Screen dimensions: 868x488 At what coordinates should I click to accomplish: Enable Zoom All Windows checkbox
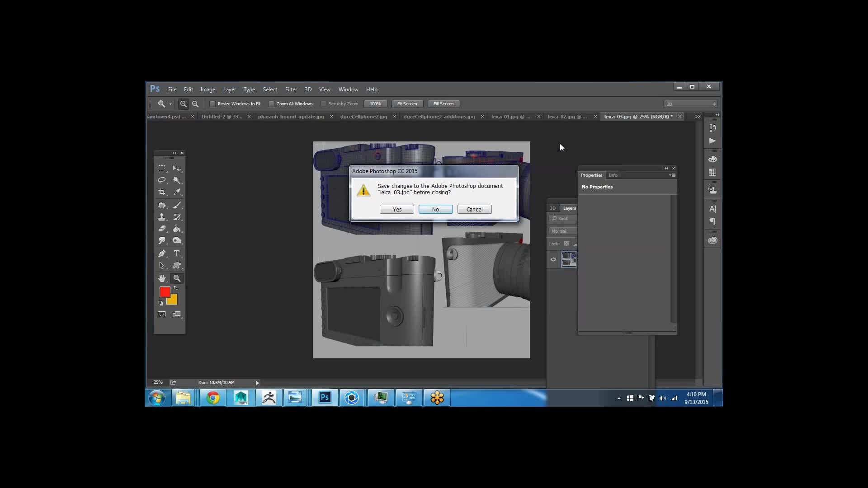tap(271, 104)
